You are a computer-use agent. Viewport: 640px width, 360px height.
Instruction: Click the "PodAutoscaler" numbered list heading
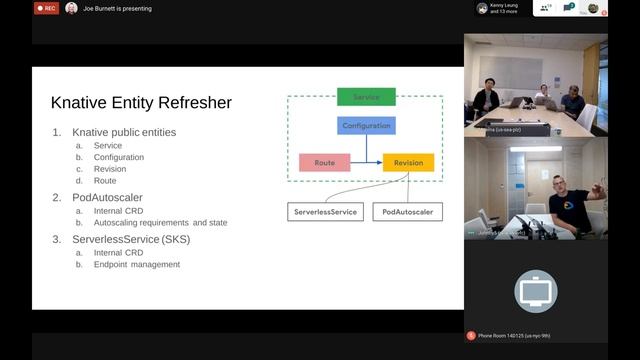coord(107,198)
